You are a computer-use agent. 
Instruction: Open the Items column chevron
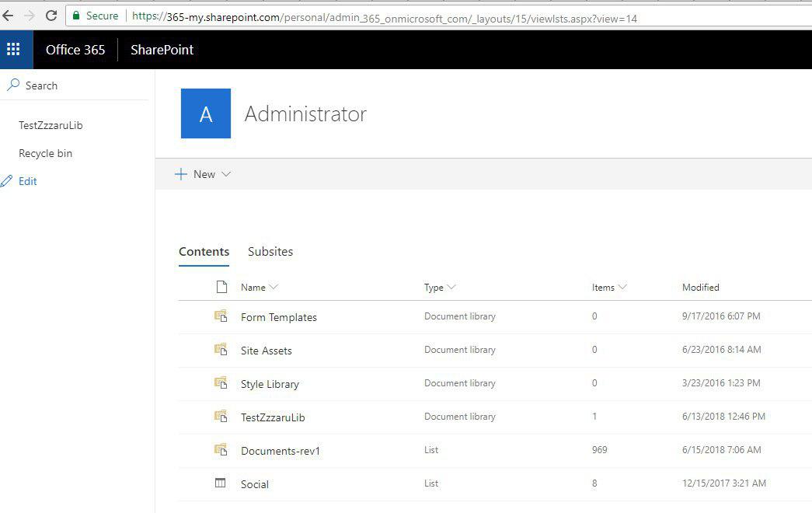click(x=622, y=287)
